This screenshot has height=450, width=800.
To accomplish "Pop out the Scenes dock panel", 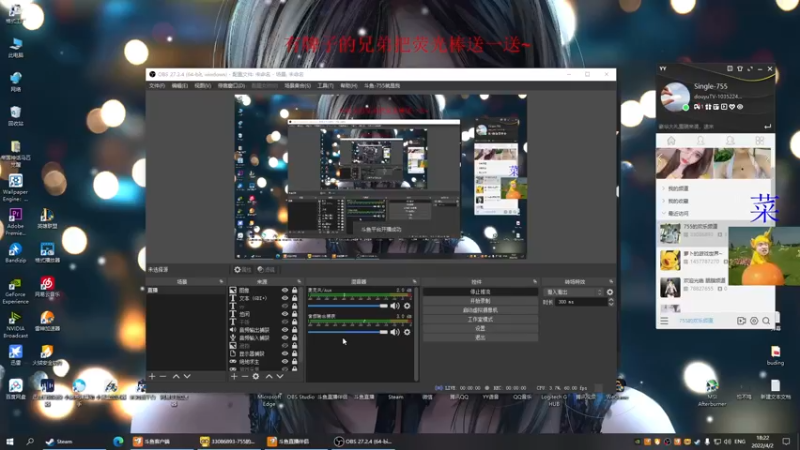I will 221,282.
